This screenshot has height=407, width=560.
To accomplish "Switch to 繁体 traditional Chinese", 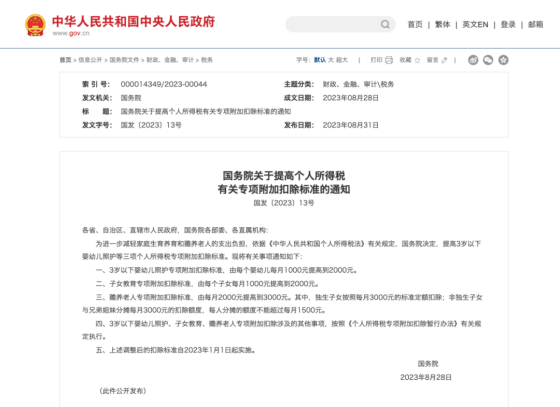I will click(442, 25).
